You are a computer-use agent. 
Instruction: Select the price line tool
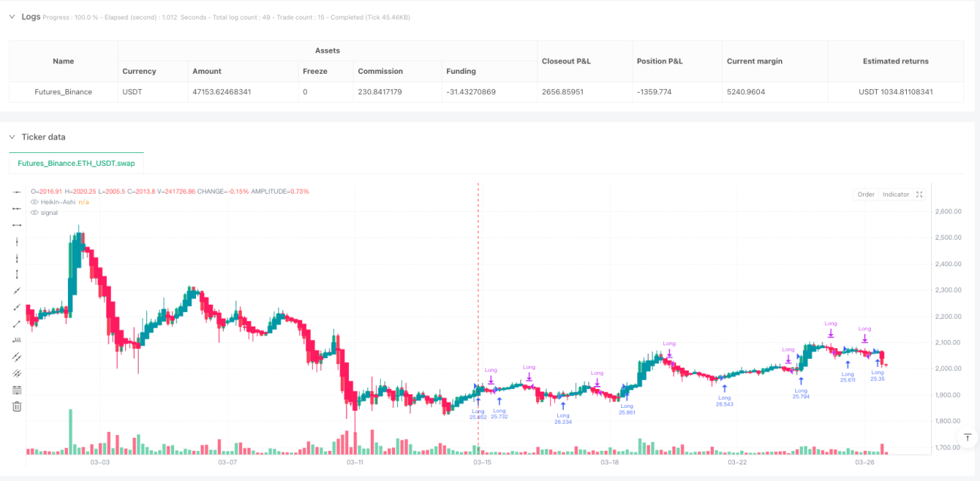(17, 340)
